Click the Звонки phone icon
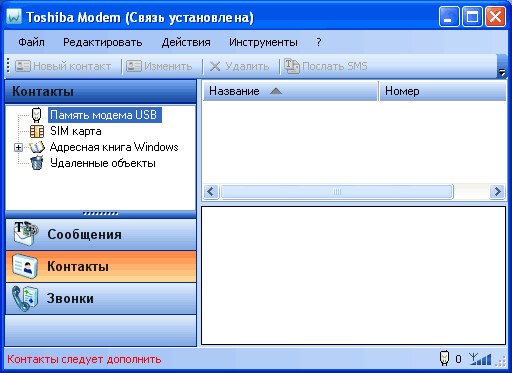 pyautogui.click(x=25, y=299)
